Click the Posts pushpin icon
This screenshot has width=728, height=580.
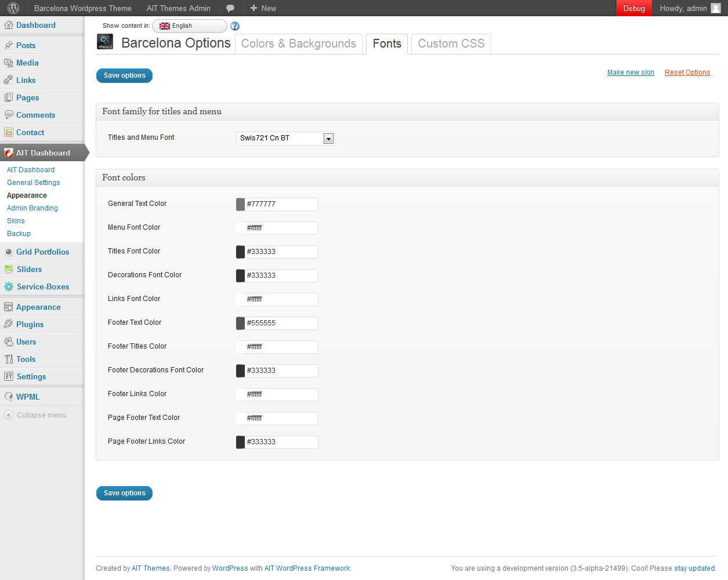click(x=9, y=45)
